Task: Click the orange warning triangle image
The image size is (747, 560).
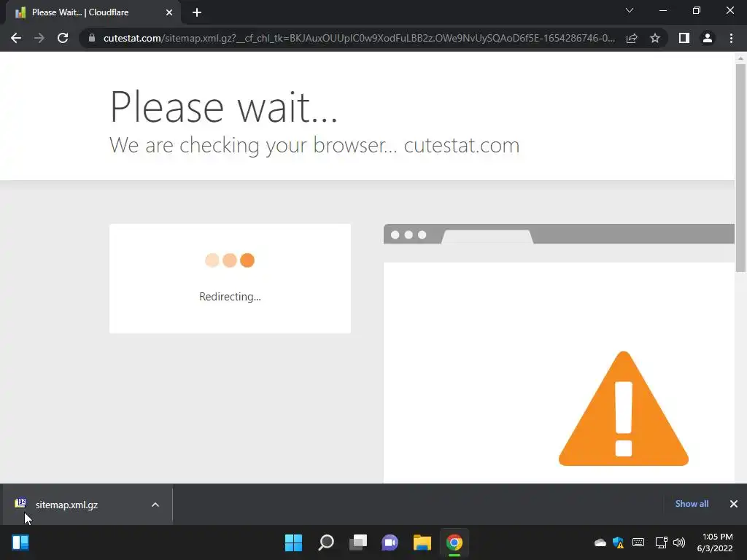Action: [x=623, y=408]
